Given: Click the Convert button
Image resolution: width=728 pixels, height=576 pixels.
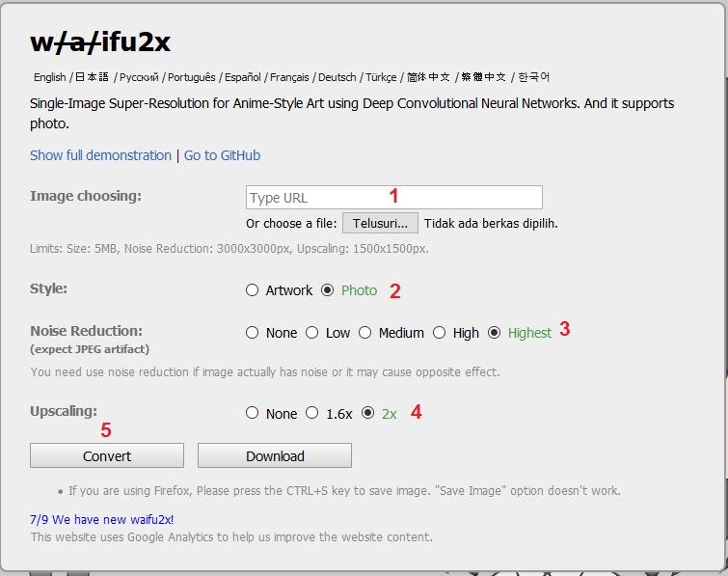Looking at the screenshot, I should point(107,455).
